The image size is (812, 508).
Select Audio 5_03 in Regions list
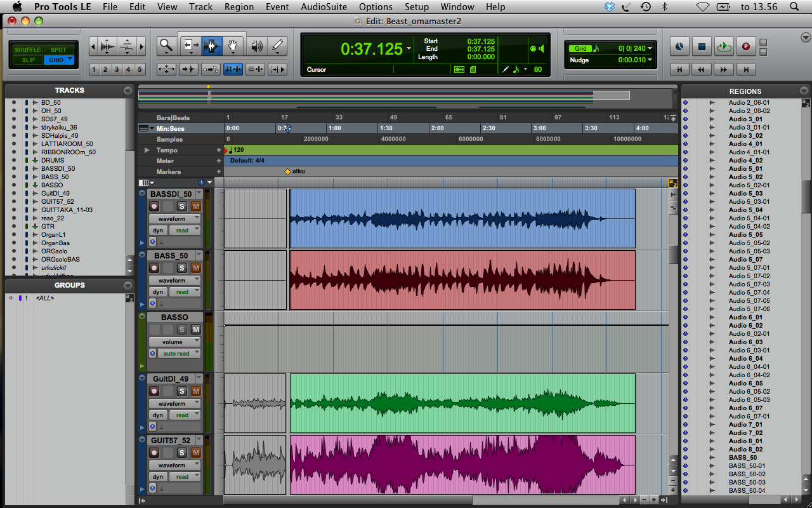tap(745, 194)
